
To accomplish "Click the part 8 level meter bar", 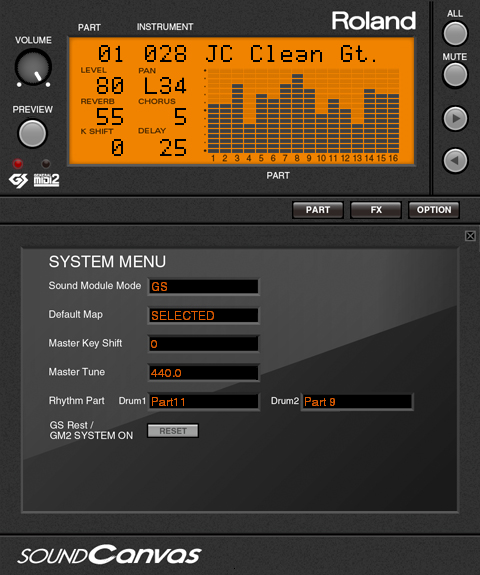I will (297, 113).
